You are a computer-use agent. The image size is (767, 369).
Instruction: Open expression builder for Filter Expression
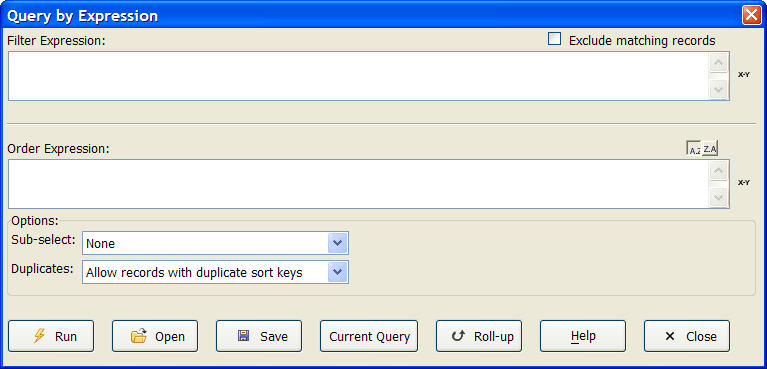pos(744,75)
